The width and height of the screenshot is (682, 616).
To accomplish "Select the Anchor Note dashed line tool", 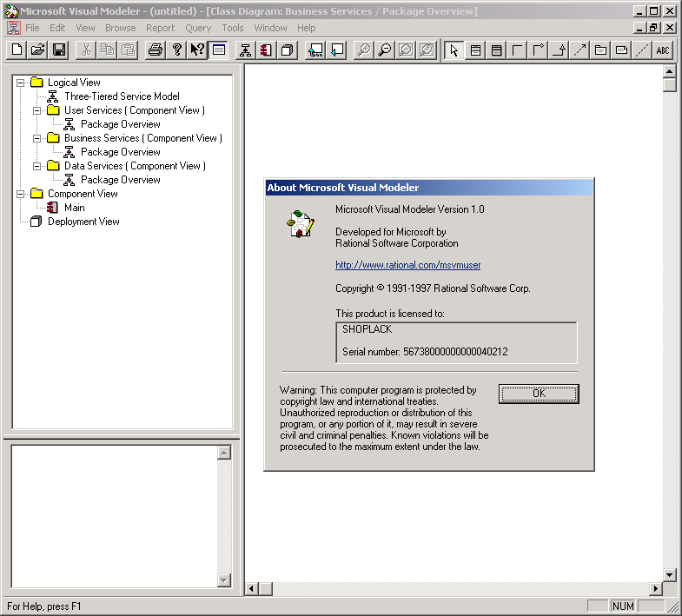I will coord(642,50).
